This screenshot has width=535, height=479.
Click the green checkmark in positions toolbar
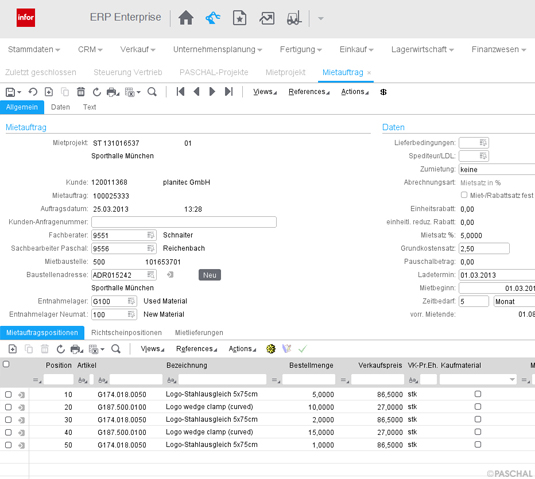302,349
